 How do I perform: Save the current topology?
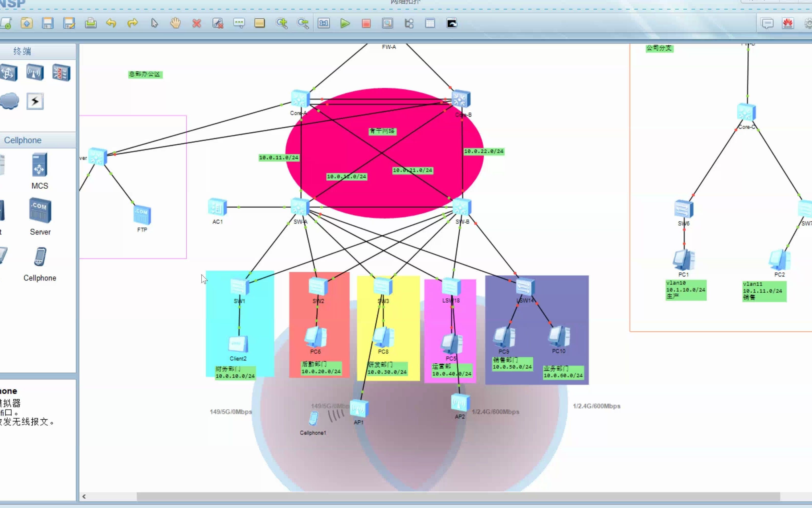48,23
